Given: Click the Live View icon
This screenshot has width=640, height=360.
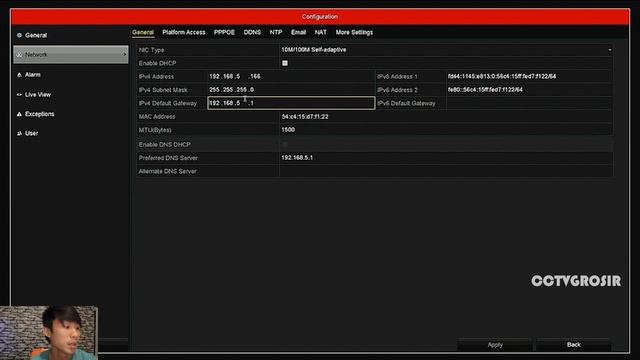Looking at the screenshot, I should point(19,95).
